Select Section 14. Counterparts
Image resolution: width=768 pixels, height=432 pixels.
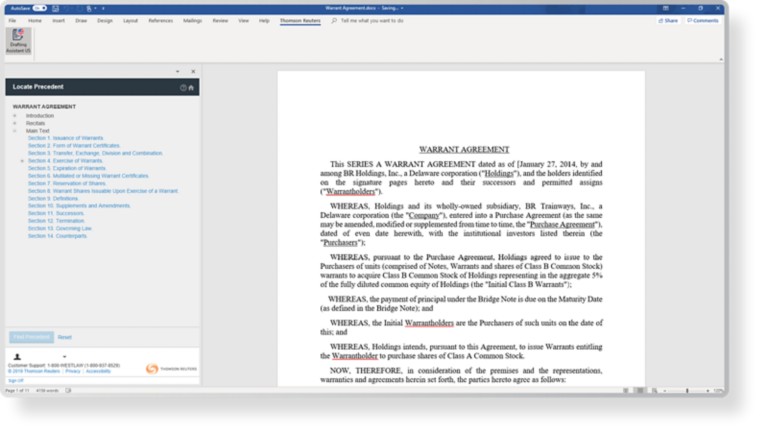(x=57, y=236)
